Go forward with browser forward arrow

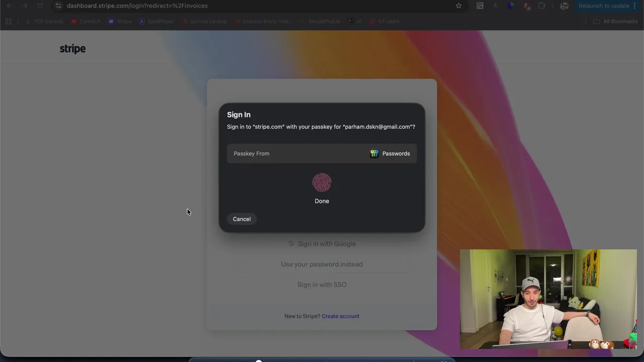tap(25, 6)
